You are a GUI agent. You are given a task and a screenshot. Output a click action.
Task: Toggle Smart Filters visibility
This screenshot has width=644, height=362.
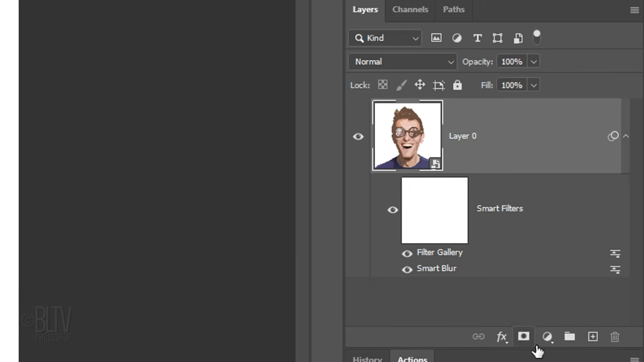click(392, 210)
